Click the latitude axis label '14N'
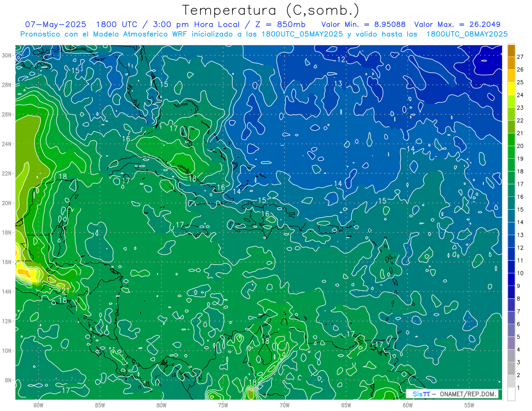Image resolution: width=532 pixels, height=411 pixels. click(x=7, y=292)
